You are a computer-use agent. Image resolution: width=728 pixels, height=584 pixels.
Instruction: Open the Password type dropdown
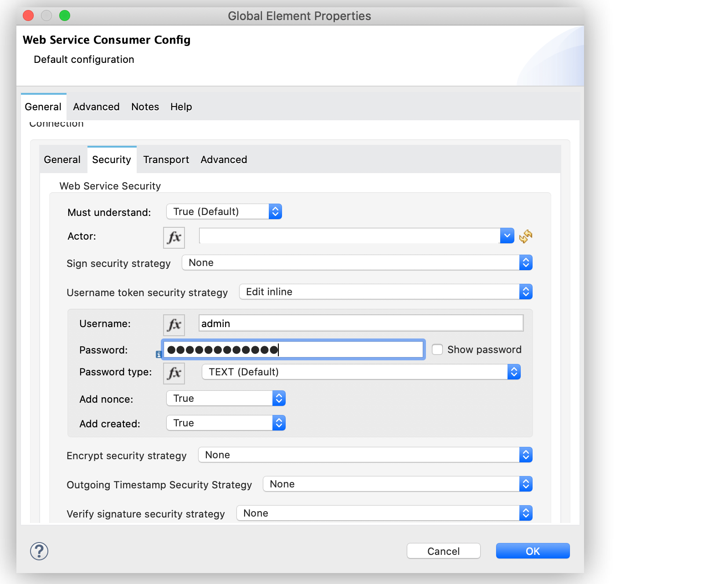(x=361, y=372)
